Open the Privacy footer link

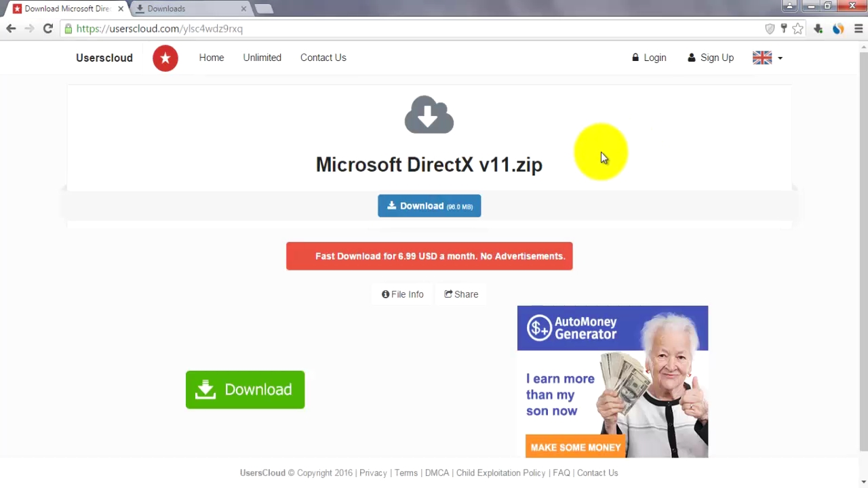373,473
